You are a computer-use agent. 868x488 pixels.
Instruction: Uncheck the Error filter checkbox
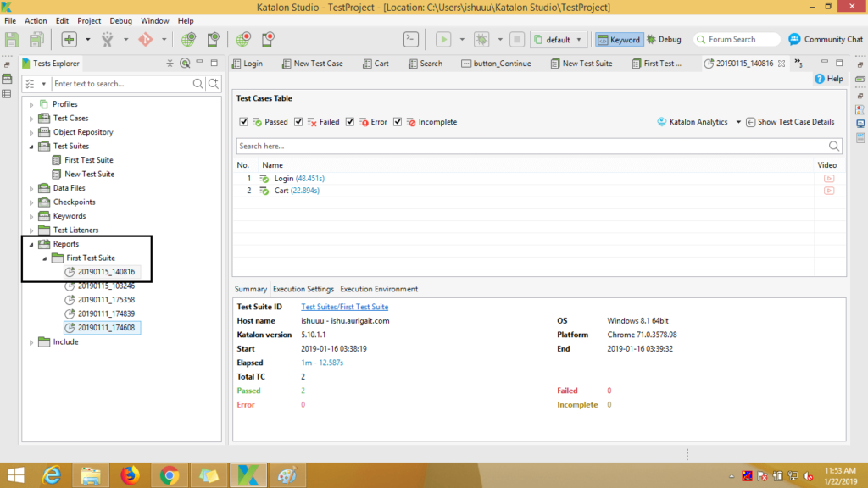click(350, 122)
